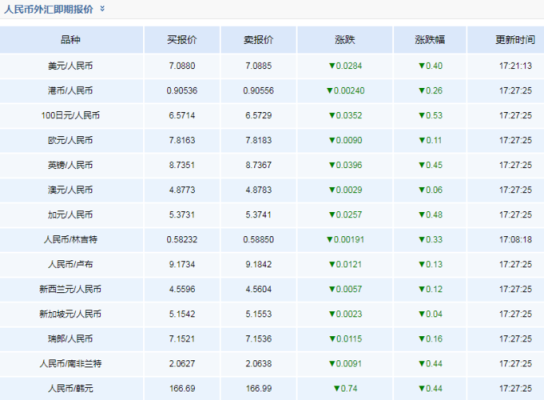Click the ▼0.53 percent change cell
This screenshot has height=400, width=544.
430,115
